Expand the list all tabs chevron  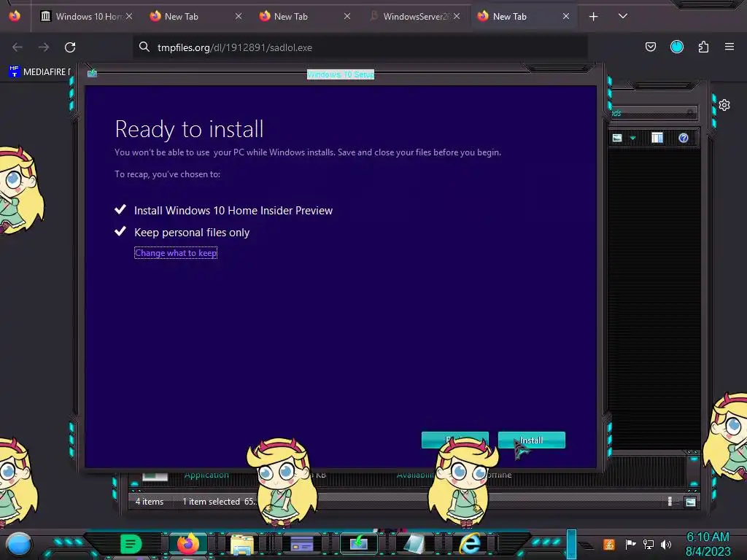click(622, 16)
